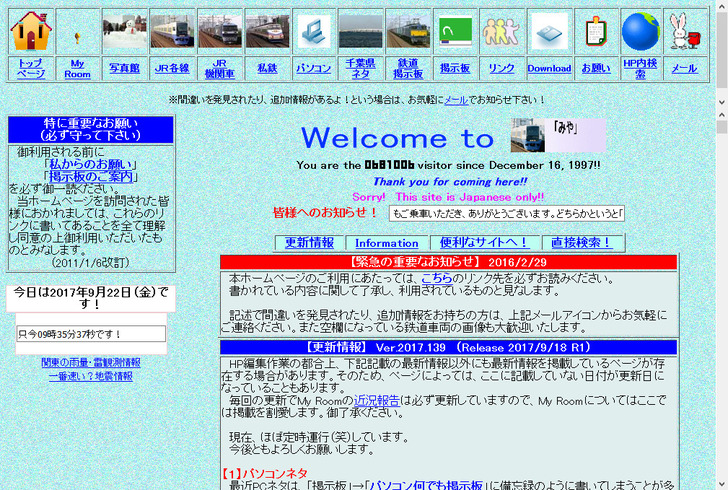Open the JR各線 train thumbnail

point(172,31)
